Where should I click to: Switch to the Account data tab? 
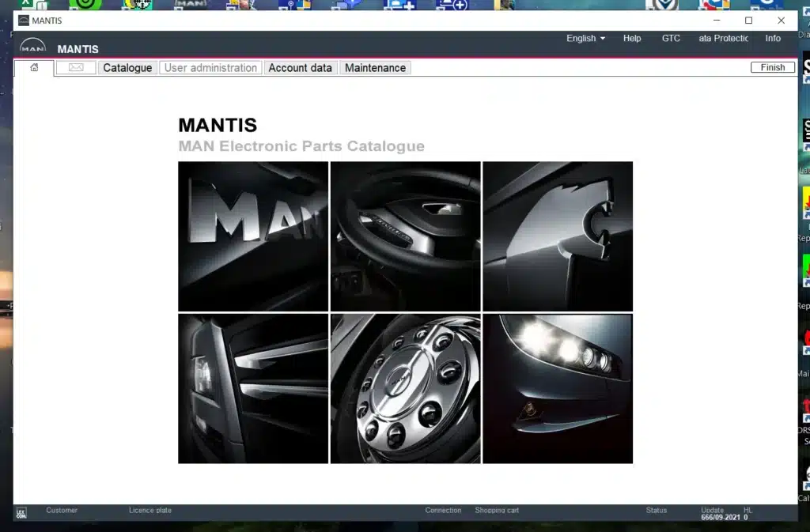coord(300,68)
